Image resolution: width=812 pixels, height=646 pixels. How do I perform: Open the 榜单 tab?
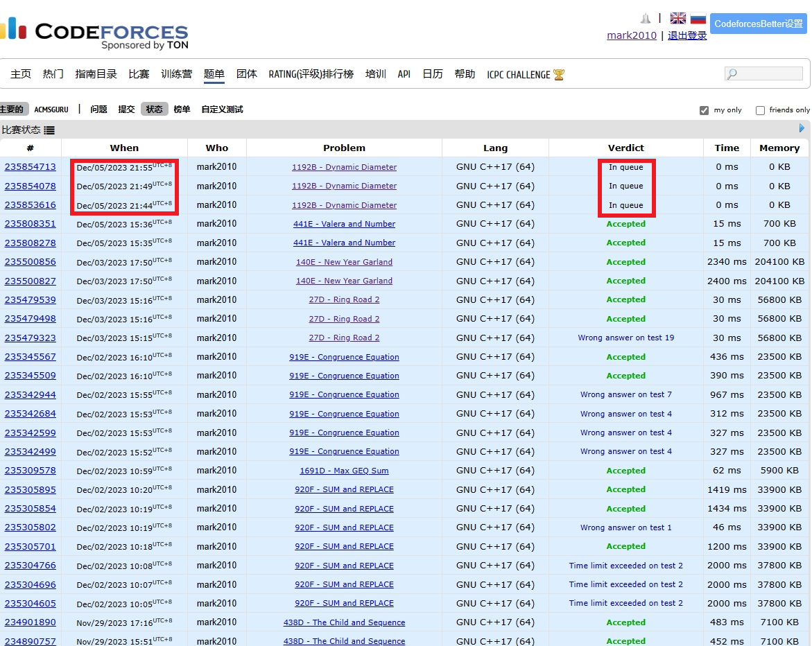click(x=182, y=110)
